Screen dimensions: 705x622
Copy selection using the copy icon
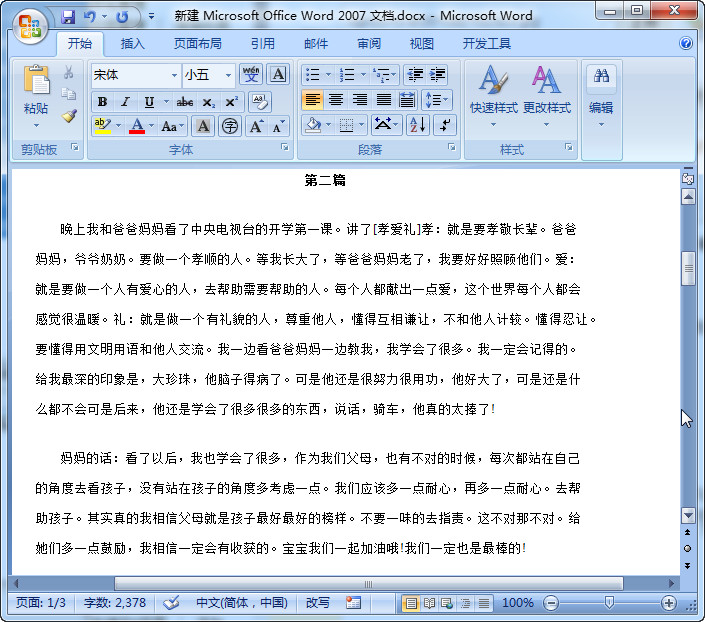click(x=68, y=94)
